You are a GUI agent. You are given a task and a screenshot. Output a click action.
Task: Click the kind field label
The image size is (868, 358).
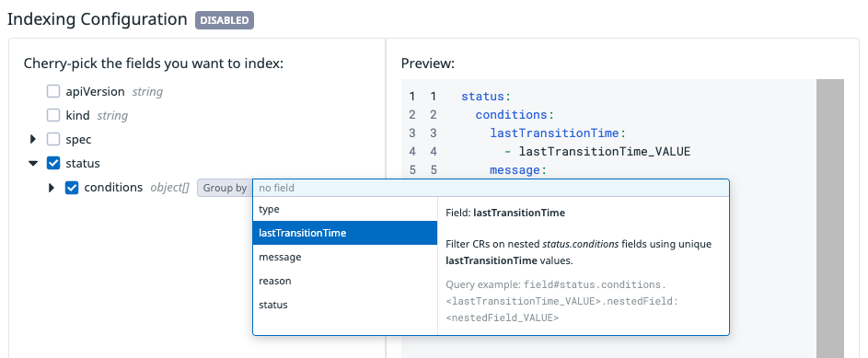77,115
